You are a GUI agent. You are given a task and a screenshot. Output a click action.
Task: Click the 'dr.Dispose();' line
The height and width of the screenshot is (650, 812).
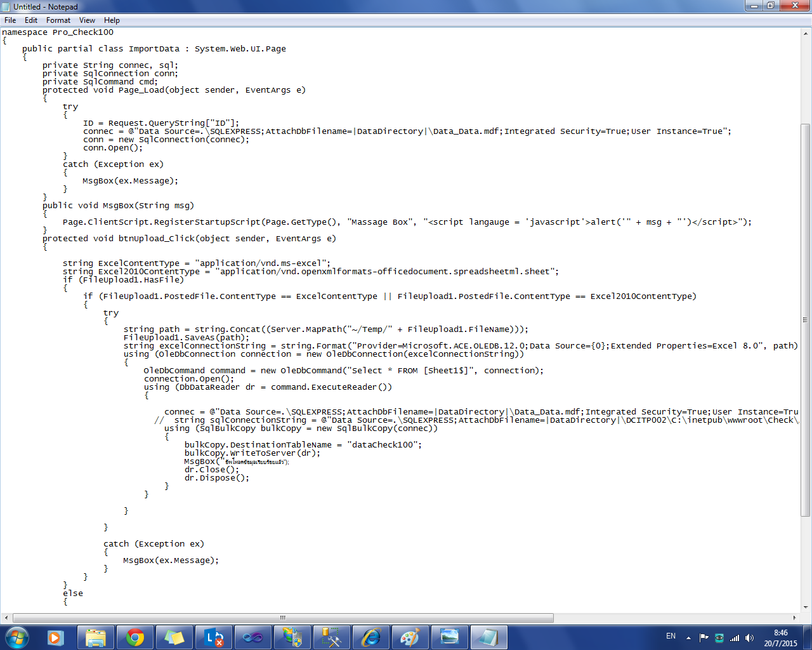click(217, 478)
